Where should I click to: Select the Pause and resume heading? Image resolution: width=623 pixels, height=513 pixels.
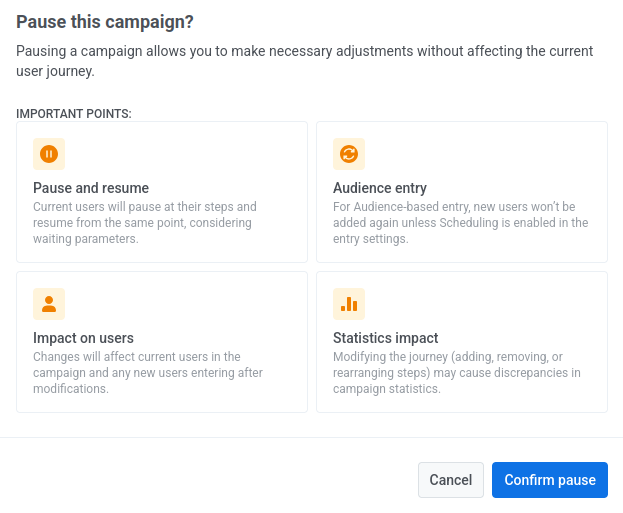coord(91,188)
